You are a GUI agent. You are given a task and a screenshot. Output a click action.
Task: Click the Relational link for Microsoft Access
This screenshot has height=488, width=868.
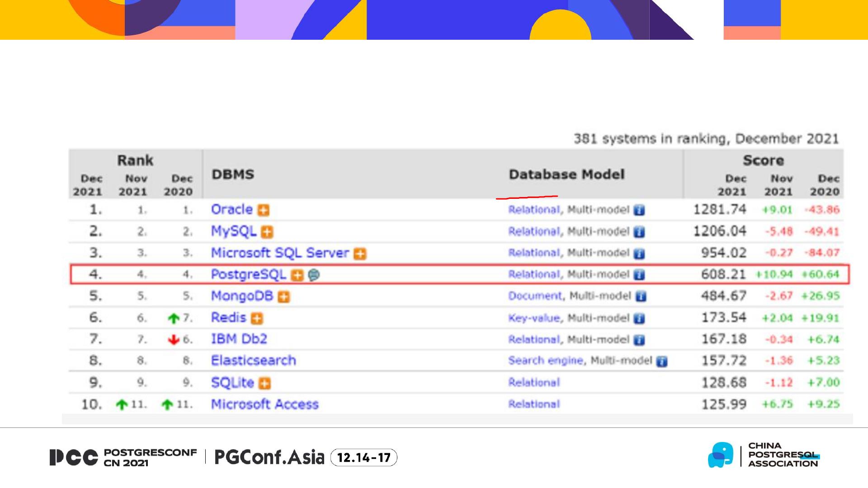click(534, 404)
